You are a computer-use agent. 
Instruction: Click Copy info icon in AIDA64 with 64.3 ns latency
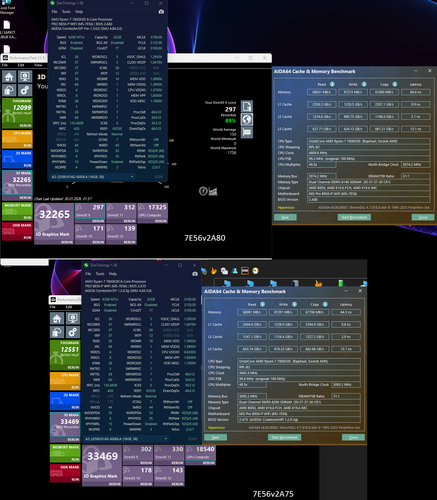tap(325, 304)
